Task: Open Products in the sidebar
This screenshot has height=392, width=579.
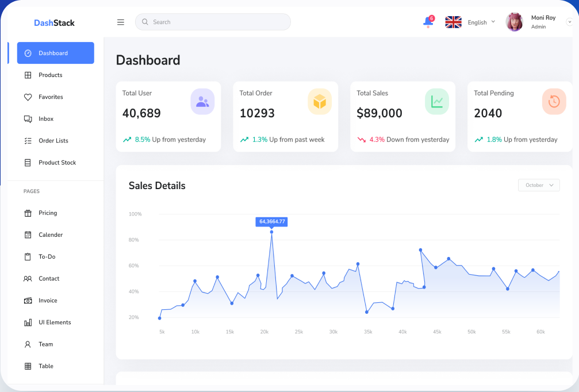Action: point(51,75)
